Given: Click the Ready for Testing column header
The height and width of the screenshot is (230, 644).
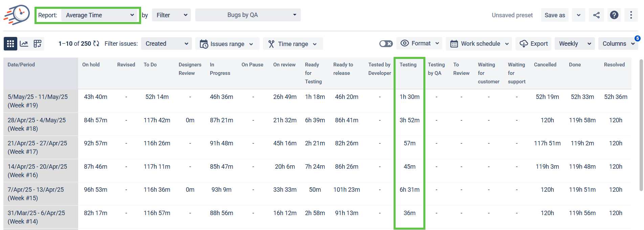Looking at the screenshot, I should pos(313,73).
